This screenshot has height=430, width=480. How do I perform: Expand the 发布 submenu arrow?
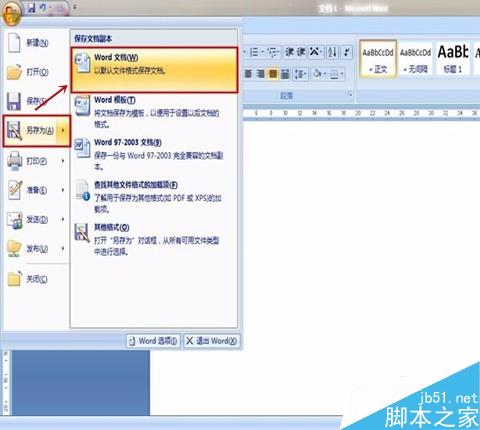tap(63, 249)
